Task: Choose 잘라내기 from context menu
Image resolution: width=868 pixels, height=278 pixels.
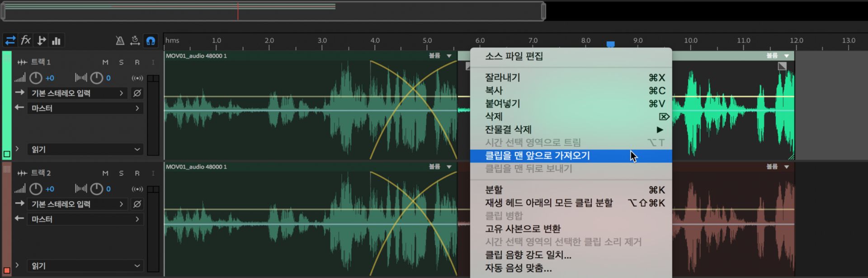Action: tap(571, 78)
